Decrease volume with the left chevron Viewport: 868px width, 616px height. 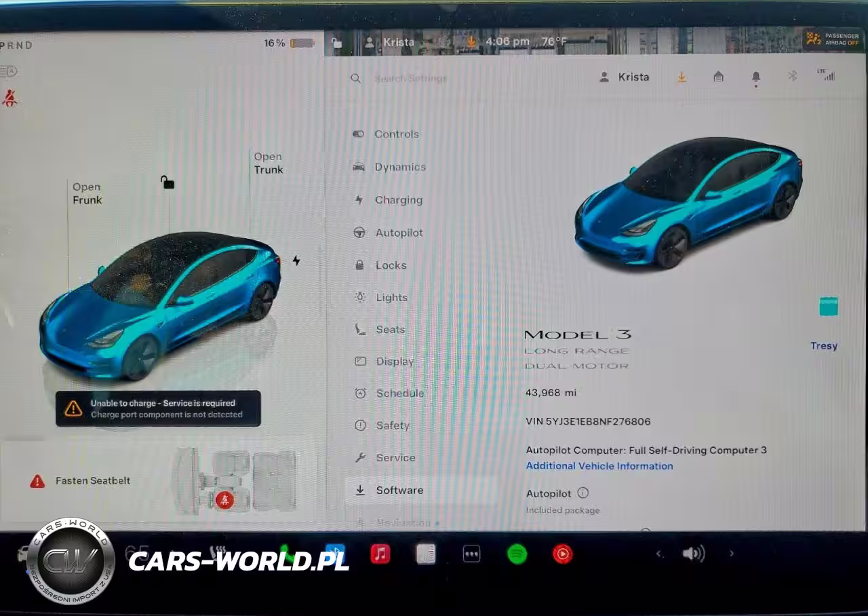tap(658, 554)
